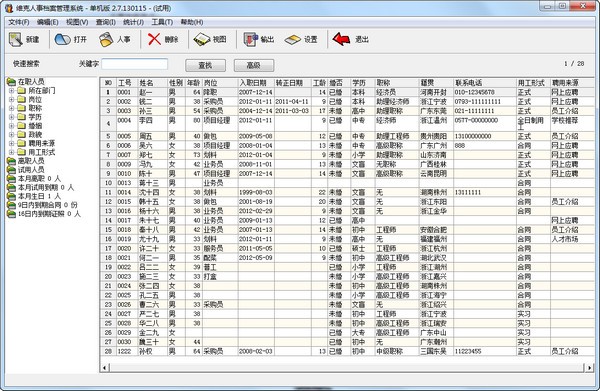
Task: Select the 离职人员 tree node
Action: click(31, 161)
